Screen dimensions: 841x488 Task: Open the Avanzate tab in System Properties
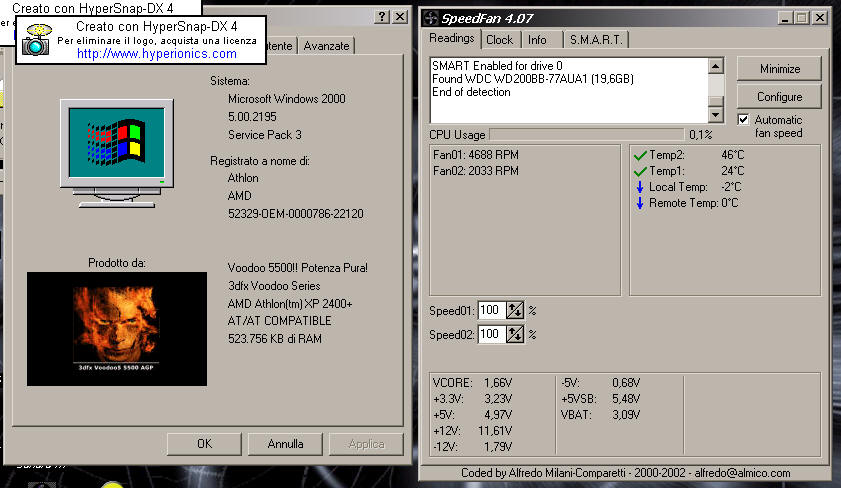click(x=326, y=46)
